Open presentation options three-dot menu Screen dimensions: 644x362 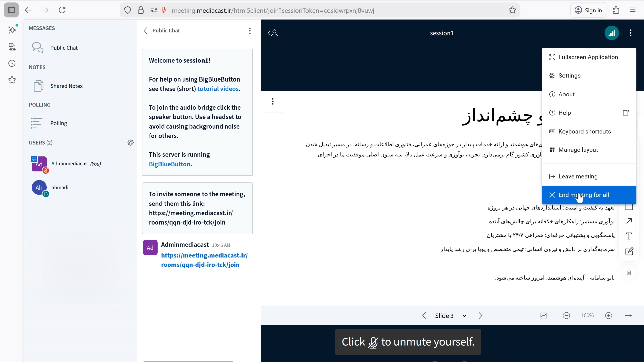pyautogui.click(x=273, y=101)
